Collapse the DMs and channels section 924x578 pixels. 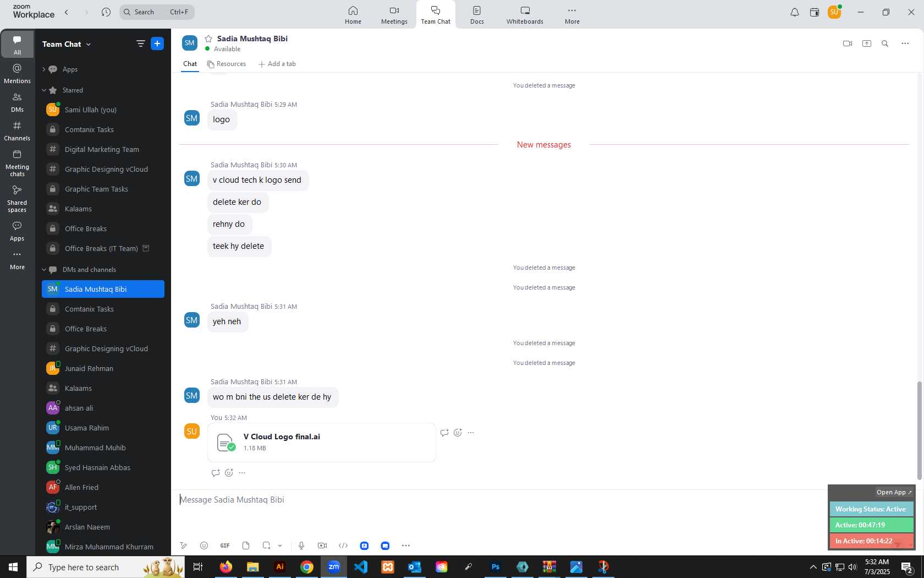click(43, 270)
